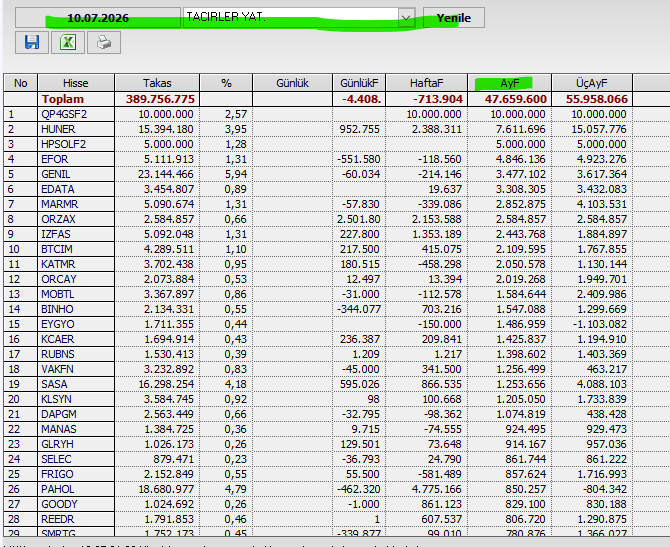This screenshot has width=670, height=547.
Task: Sort by the AyF column header
Action: [509, 83]
